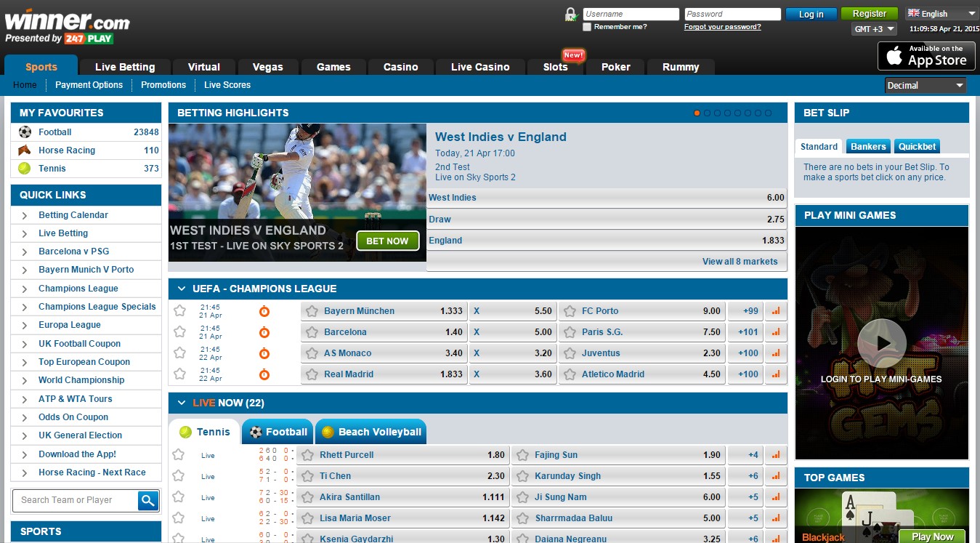
Task: Favourite the Ti Chen live match star
Action: [x=178, y=475]
